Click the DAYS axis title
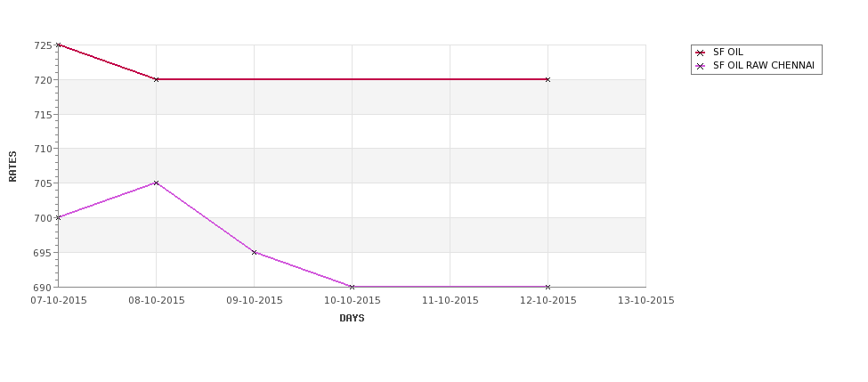Viewport: 868px width, 382px height. pos(352,318)
